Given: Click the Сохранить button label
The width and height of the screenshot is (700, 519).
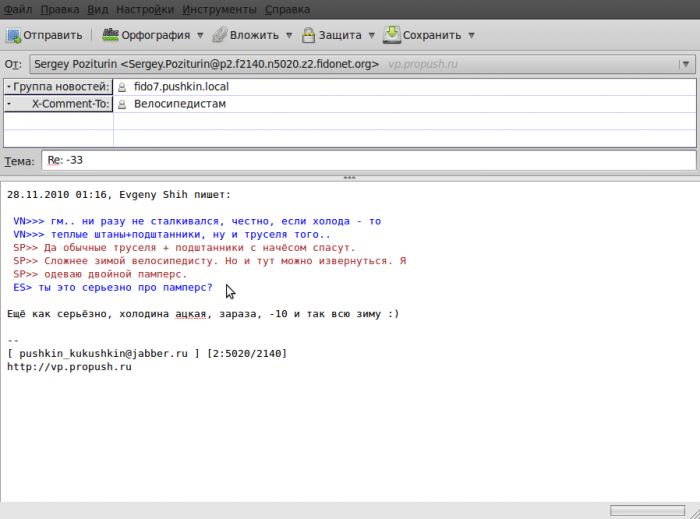Looking at the screenshot, I should (432, 35).
